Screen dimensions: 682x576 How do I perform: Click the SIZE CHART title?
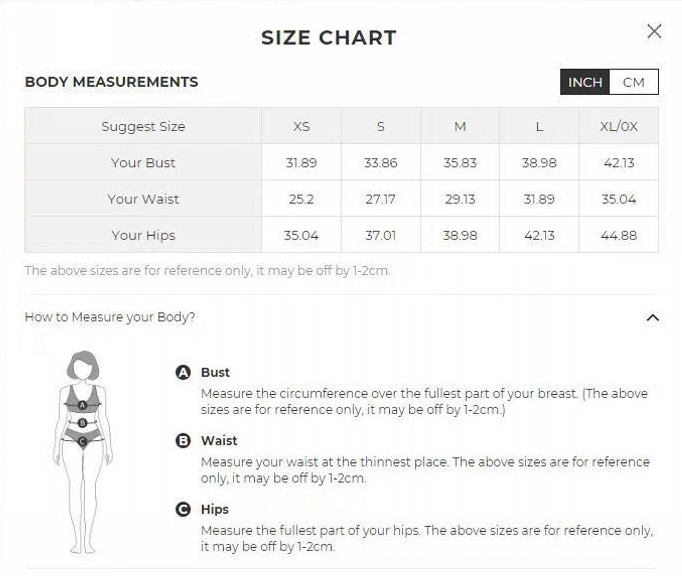coord(329,38)
